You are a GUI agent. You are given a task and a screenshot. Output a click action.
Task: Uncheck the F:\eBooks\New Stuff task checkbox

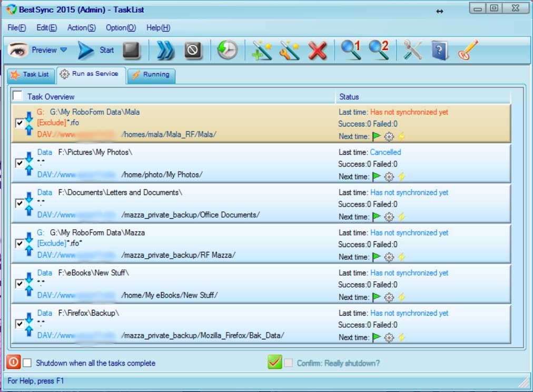(19, 283)
